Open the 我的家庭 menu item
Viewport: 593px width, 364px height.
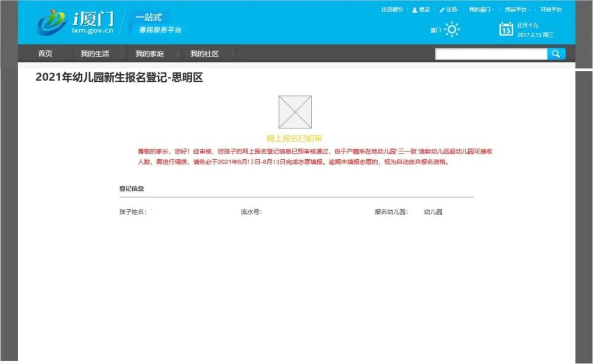point(149,54)
